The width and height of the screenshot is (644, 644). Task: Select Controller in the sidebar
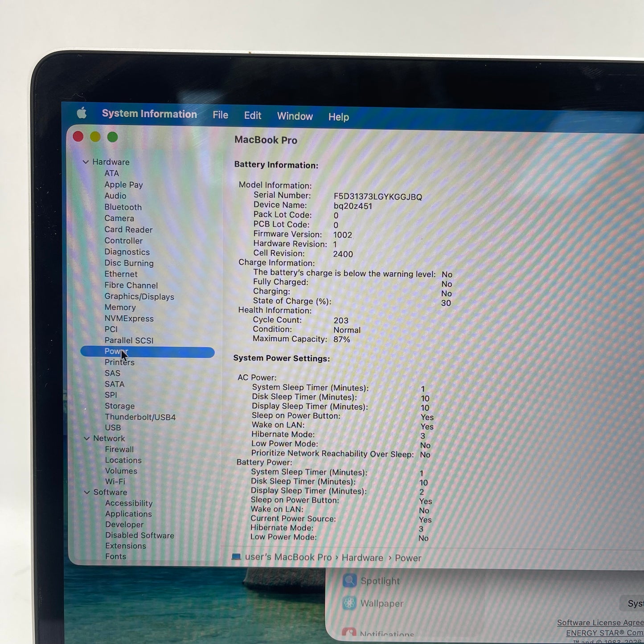[x=123, y=241]
